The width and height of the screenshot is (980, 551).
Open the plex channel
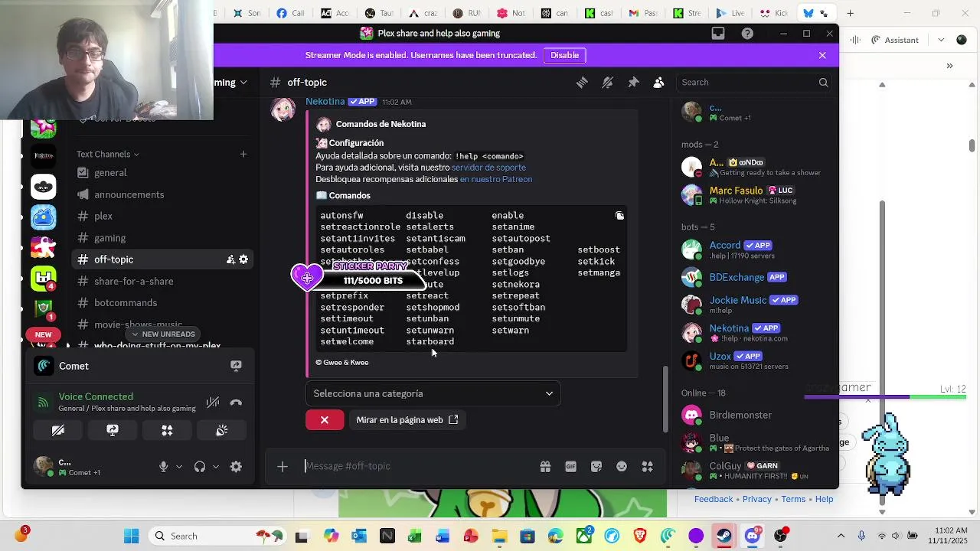point(162,217)
